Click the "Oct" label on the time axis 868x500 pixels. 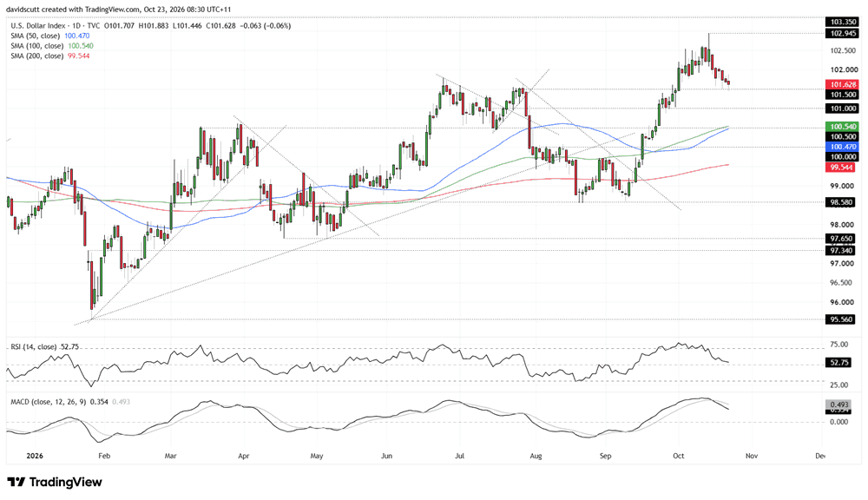678,457
